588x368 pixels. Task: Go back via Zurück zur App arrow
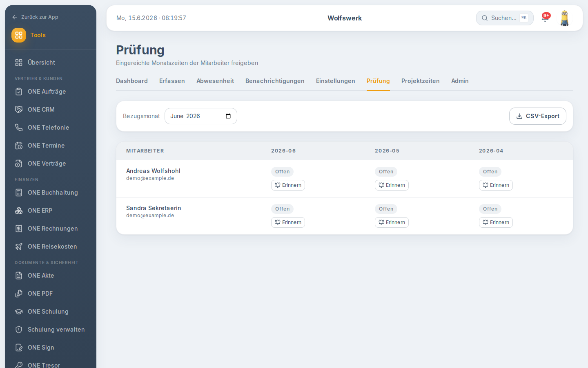(15, 17)
